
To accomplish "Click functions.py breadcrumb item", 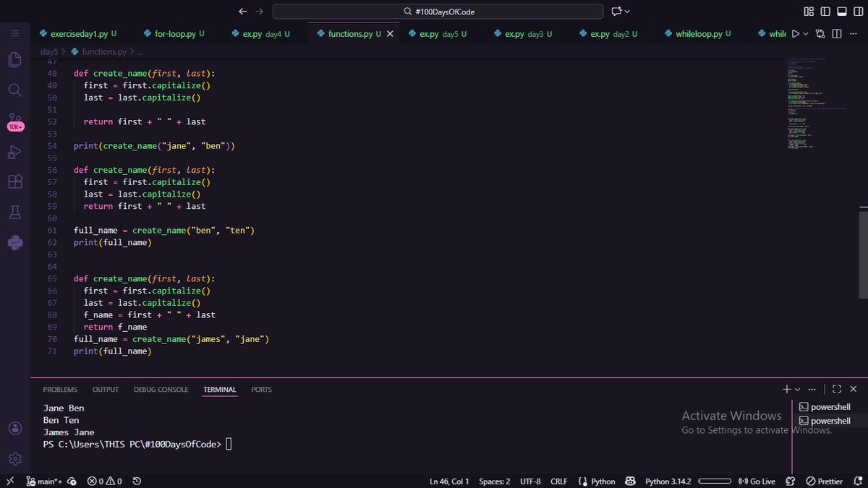I will 98,52.
